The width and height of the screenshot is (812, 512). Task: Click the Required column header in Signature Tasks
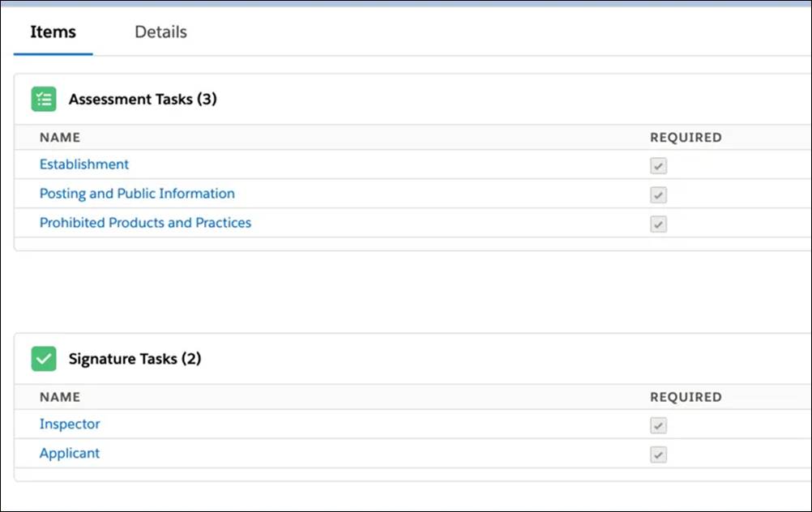[x=686, y=397]
